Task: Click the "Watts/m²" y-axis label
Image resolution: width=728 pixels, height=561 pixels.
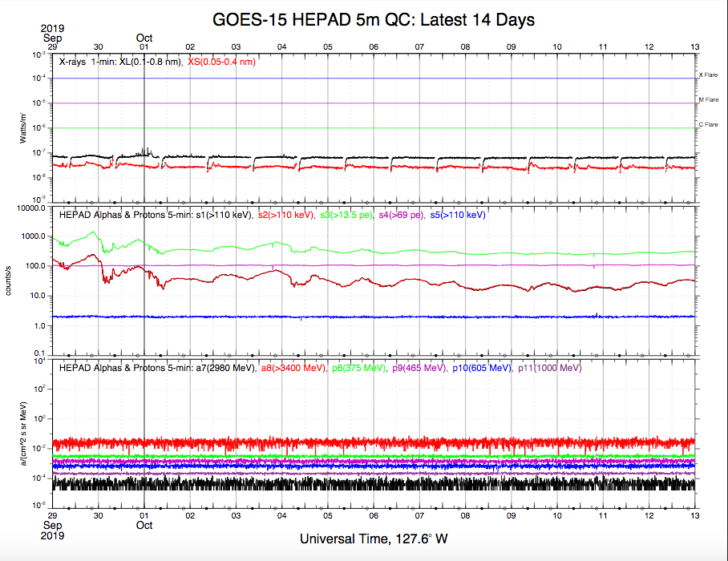Action: [22, 127]
